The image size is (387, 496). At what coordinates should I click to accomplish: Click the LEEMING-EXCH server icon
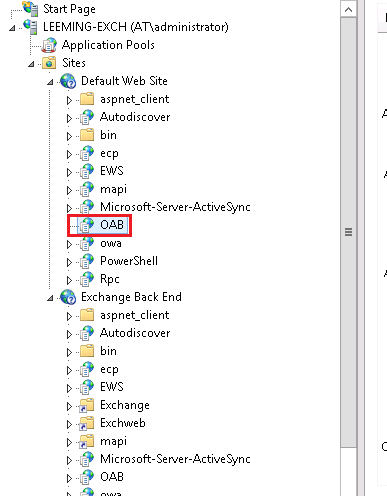pyautogui.click(x=30, y=27)
